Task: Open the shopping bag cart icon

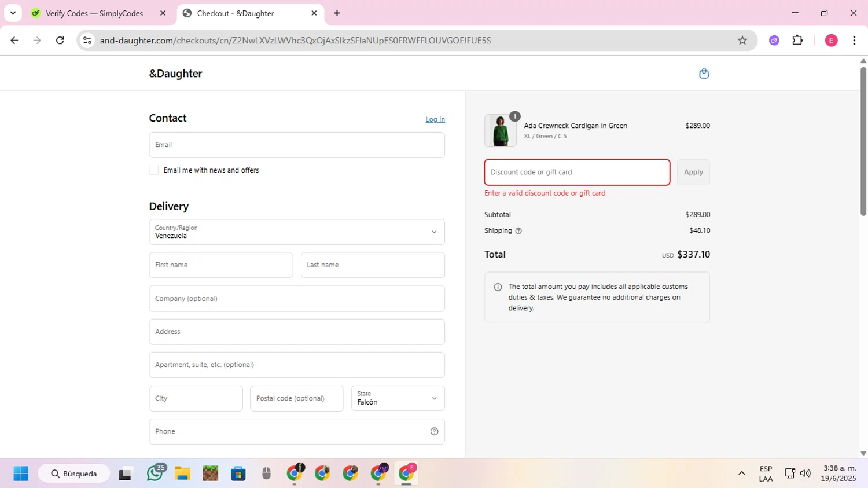Action: click(x=704, y=73)
